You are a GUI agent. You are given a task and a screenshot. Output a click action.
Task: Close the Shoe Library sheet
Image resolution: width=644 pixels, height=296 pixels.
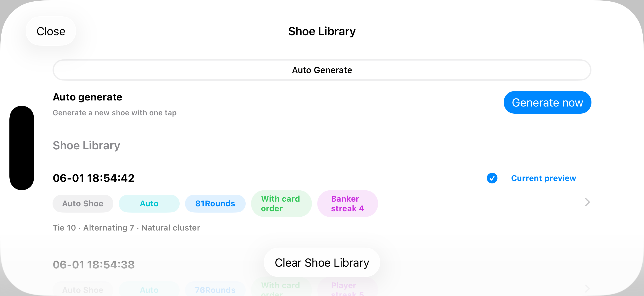(51, 31)
